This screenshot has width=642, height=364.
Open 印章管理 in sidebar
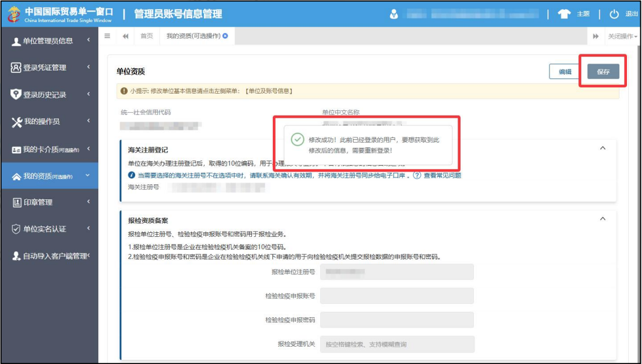coord(38,202)
